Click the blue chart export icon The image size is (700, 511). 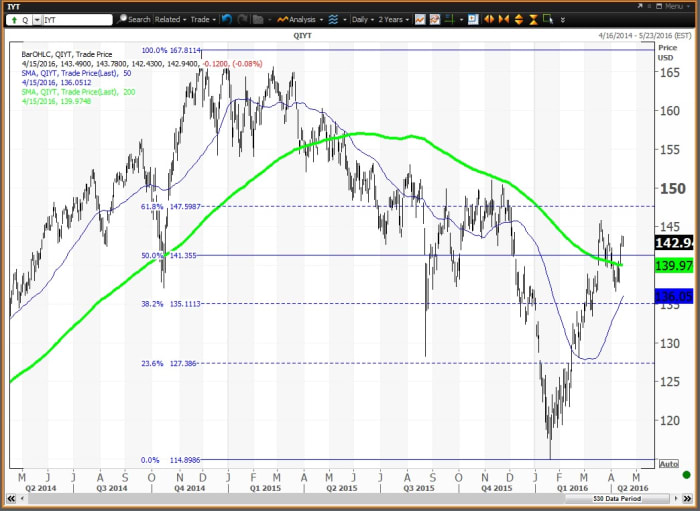click(x=473, y=20)
